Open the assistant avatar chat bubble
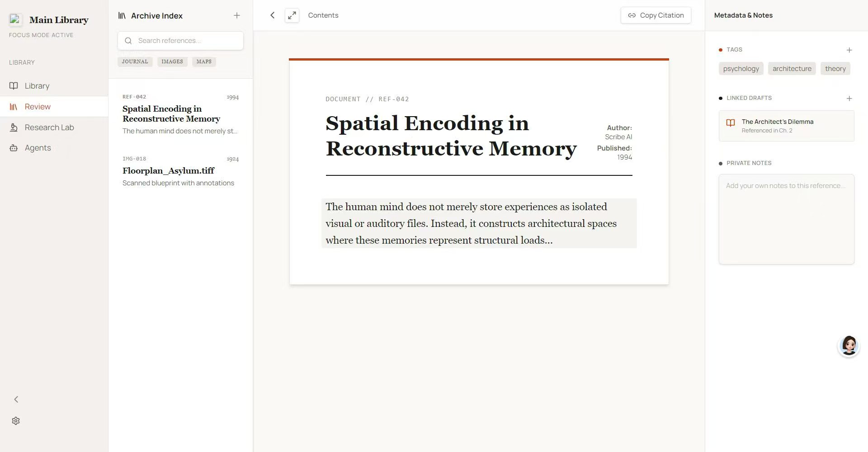This screenshot has width=868, height=452. pyautogui.click(x=849, y=346)
